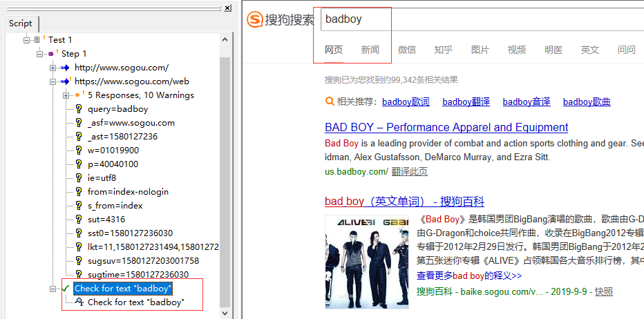The image size is (644, 319).
Task: Click the question mark icon beside sut=4316
Action: (79, 220)
